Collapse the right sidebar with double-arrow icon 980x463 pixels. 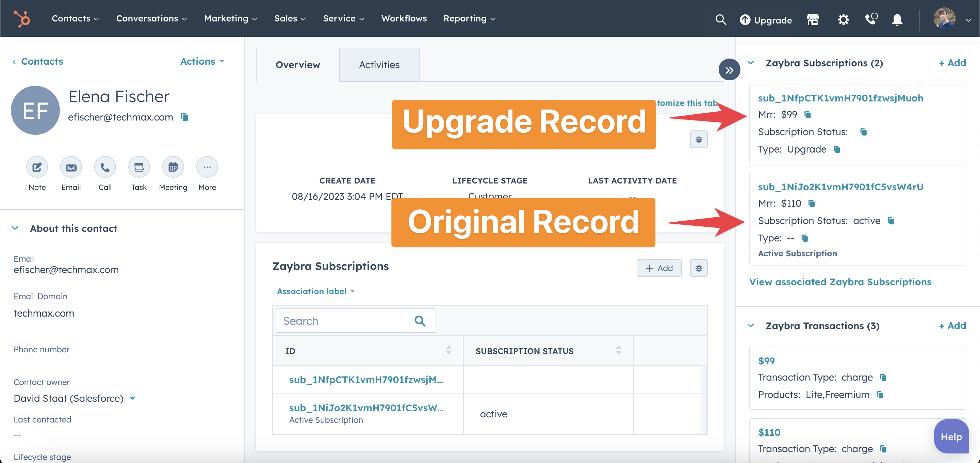point(729,69)
